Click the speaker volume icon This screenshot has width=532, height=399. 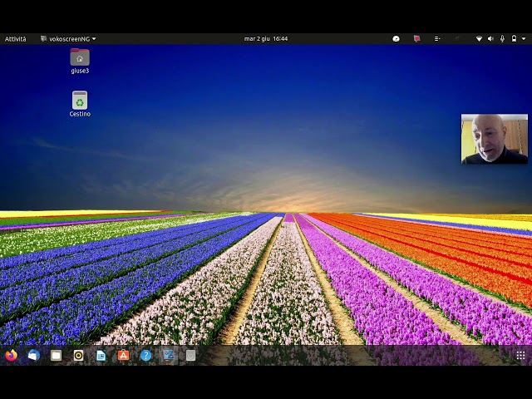coord(490,39)
